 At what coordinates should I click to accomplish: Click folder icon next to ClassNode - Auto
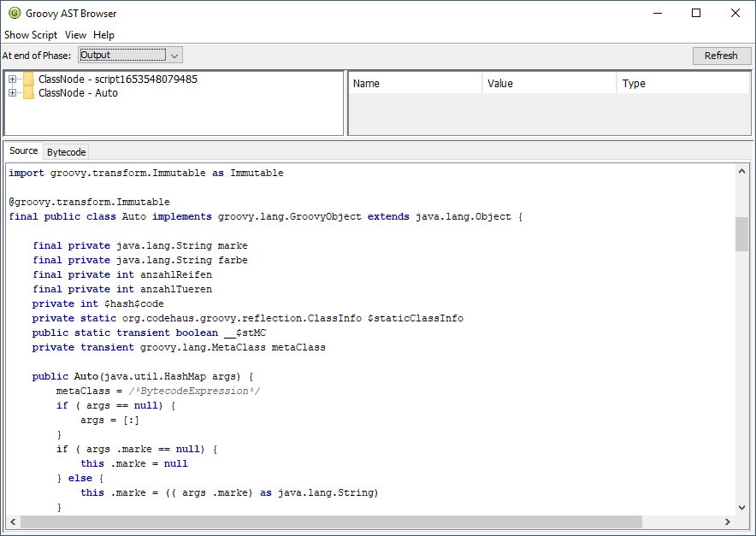pyautogui.click(x=29, y=93)
